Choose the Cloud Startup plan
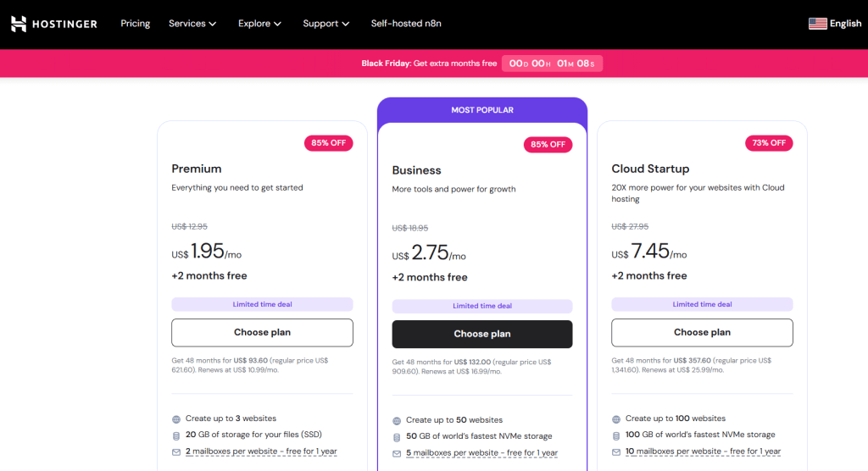 click(702, 332)
